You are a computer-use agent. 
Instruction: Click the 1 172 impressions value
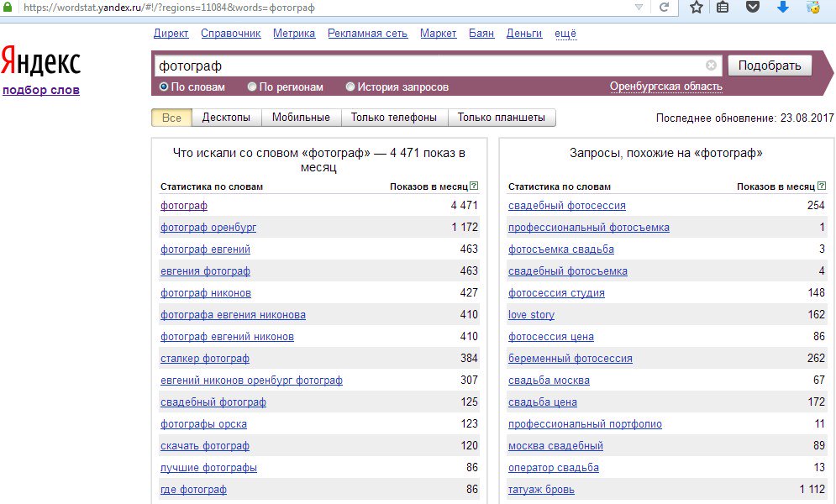pos(465,227)
